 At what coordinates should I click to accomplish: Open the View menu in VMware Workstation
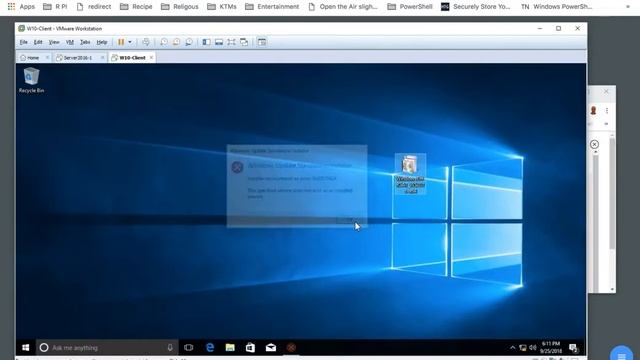click(x=54, y=42)
